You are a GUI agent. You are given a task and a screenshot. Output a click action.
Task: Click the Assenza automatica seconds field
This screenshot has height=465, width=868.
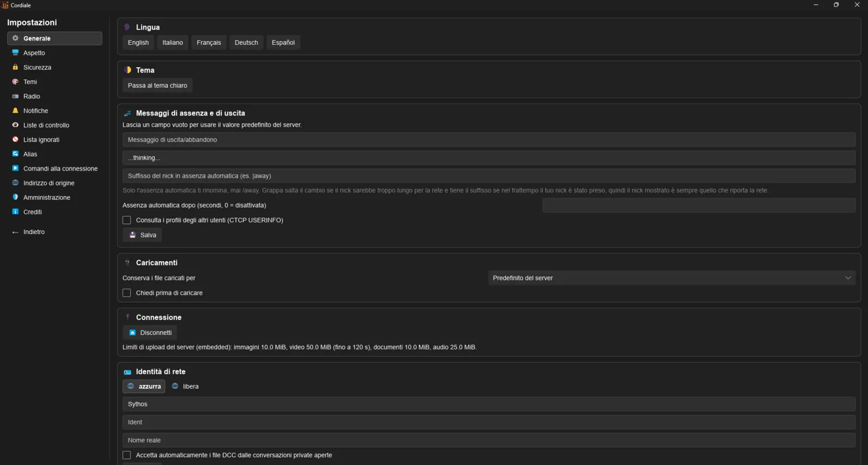[x=699, y=205]
